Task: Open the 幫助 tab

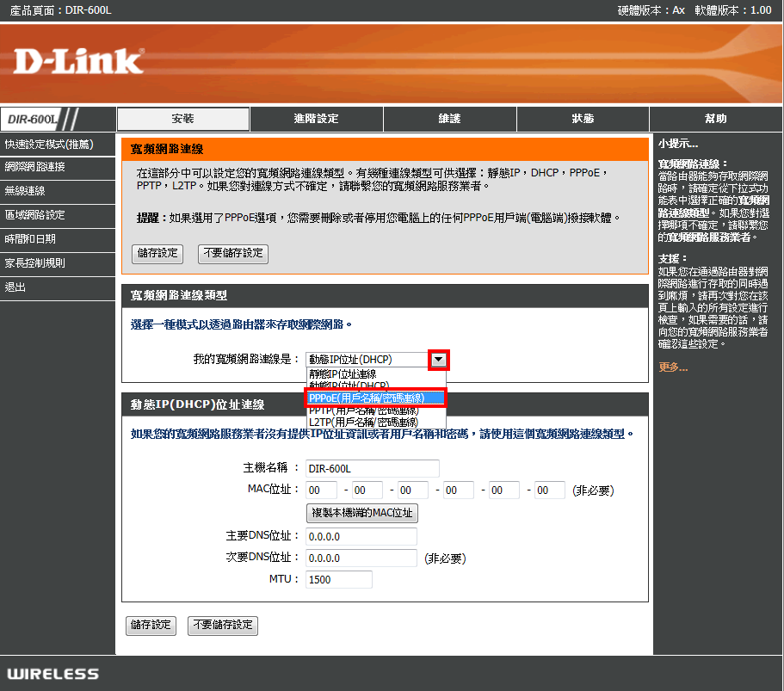Action: pos(715,119)
